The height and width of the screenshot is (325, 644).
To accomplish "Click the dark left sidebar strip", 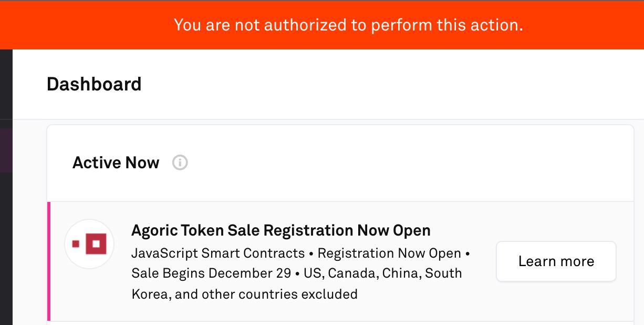I will pos(6,187).
